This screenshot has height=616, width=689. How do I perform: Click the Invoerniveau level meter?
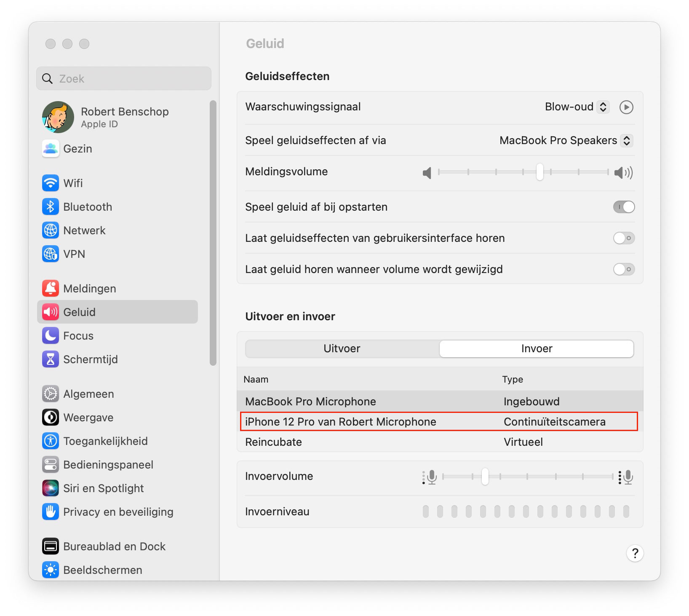coord(526,512)
